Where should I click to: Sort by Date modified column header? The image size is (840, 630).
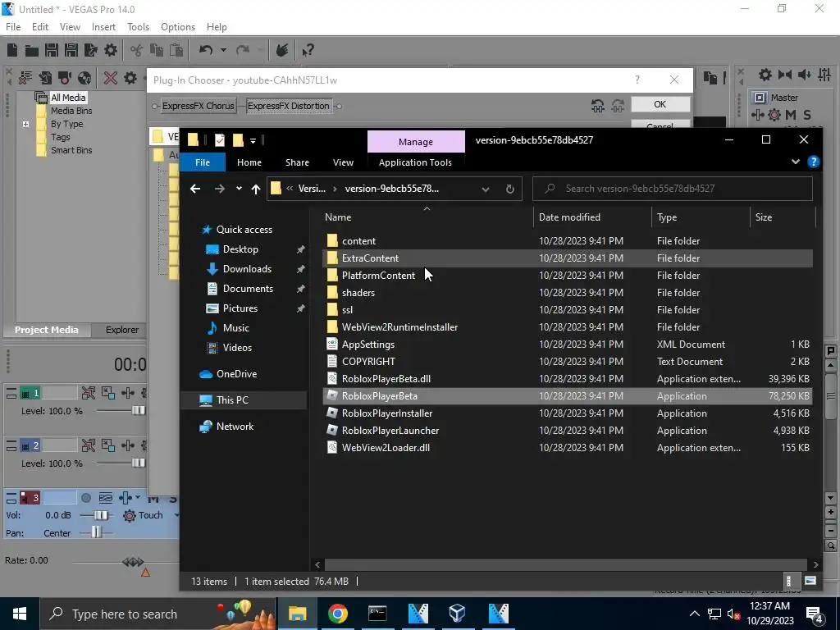pyautogui.click(x=569, y=217)
